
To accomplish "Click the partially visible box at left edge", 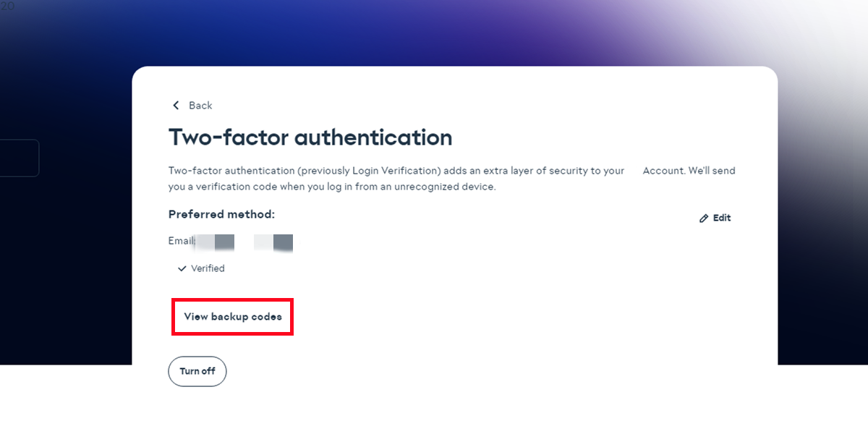I will (x=20, y=158).
